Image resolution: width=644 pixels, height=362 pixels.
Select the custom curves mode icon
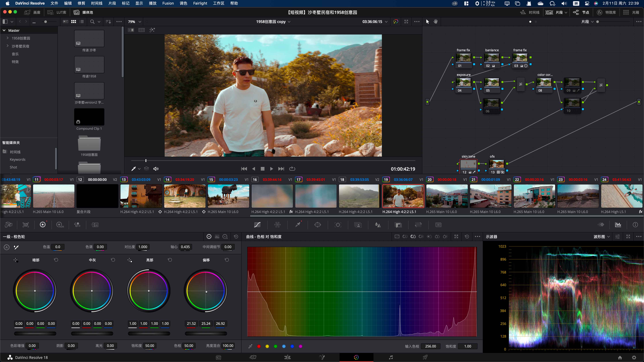(397, 237)
